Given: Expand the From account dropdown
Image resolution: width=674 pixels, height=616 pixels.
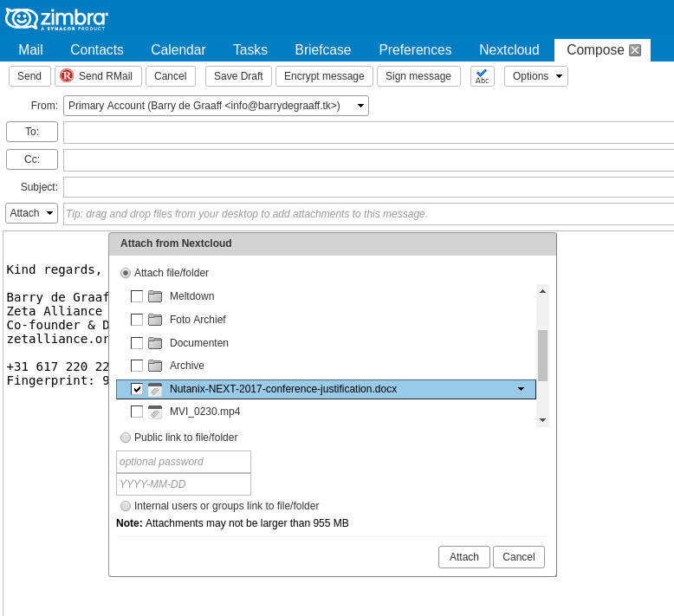Looking at the screenshot, I should (x=360, y=106).
